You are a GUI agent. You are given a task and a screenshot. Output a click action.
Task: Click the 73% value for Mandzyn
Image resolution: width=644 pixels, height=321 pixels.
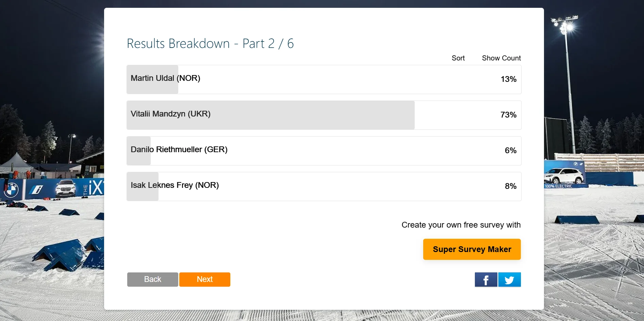(508, 115)
